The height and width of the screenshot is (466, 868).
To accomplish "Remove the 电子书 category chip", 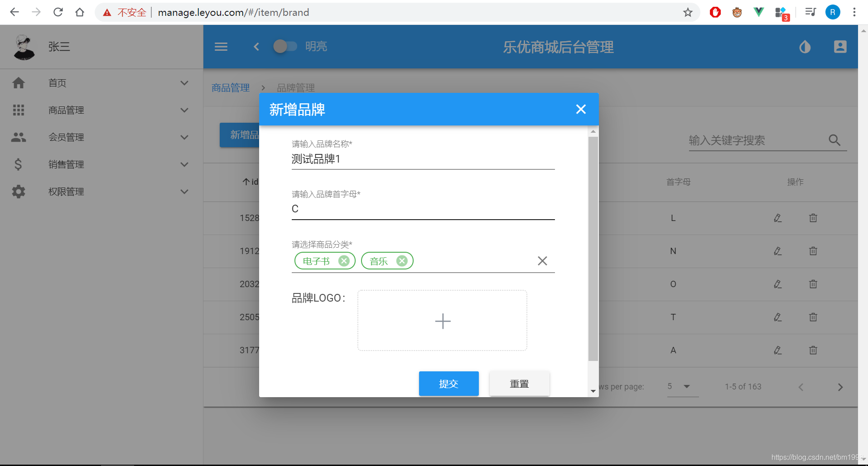I will click(x=344, y=261).
